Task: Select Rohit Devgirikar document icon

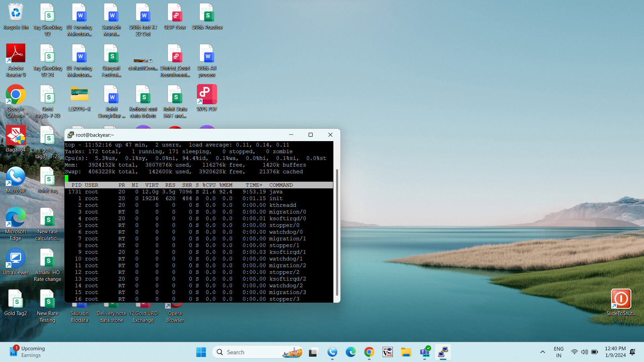Action: tap(111, 102)
